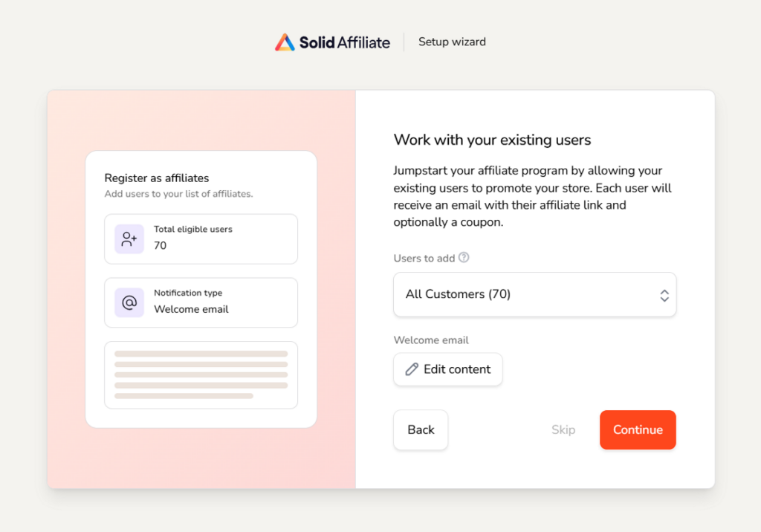Click the Solid Affiliate wordmark

[x=346, y=42]
